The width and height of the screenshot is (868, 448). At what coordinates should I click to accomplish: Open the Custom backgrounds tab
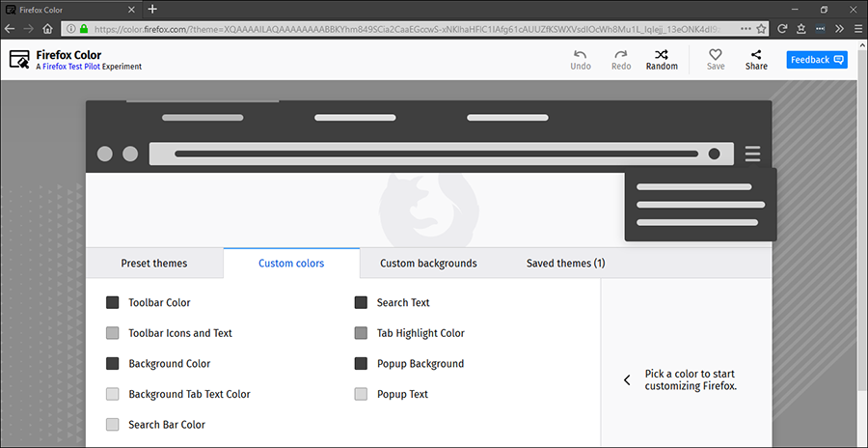click(428, 264)
